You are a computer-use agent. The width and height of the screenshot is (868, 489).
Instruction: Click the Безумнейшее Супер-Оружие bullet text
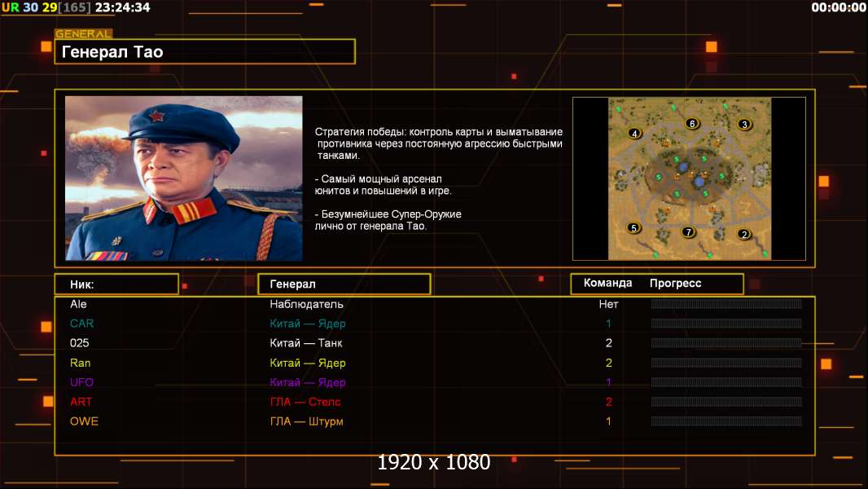click(388, 220)
